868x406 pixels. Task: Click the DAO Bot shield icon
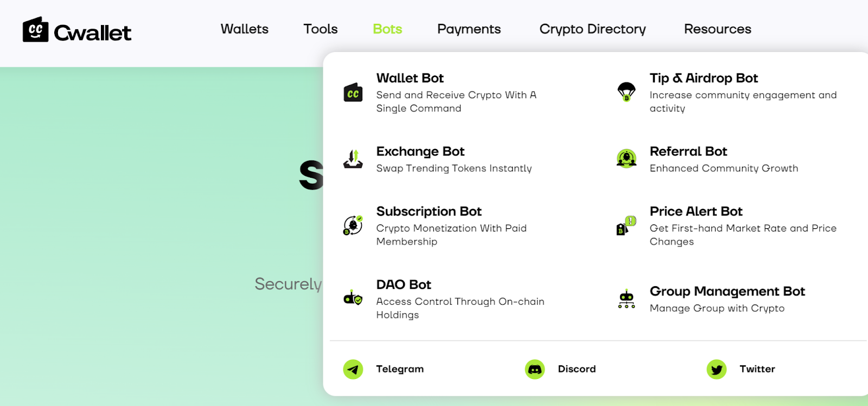pos(353,298)
